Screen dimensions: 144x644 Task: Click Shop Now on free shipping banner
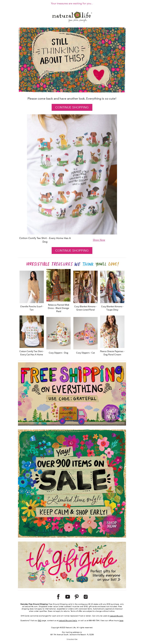[x=111, y=413]
